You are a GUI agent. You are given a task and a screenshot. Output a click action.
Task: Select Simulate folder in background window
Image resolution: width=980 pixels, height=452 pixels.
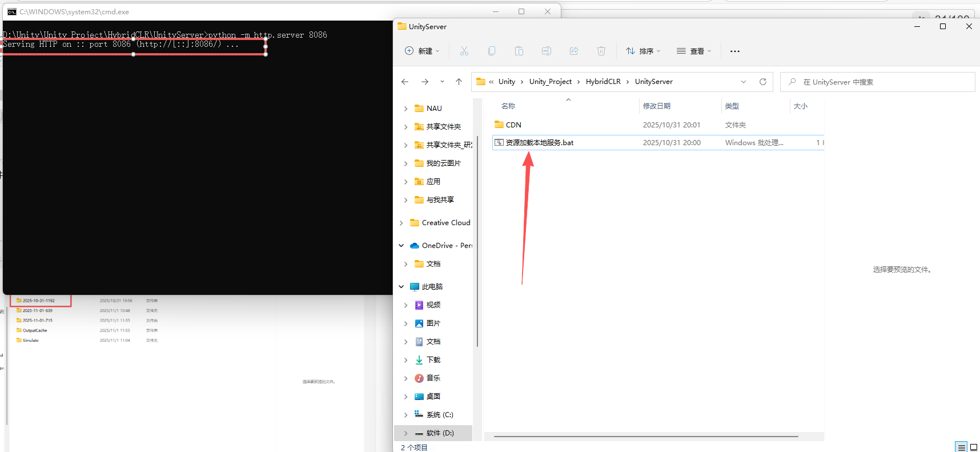coord(31,340)
